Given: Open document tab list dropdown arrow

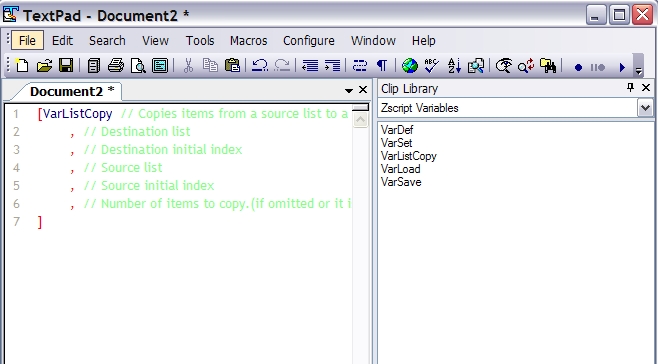Looking at the screenshot, I should pos(349,90).
